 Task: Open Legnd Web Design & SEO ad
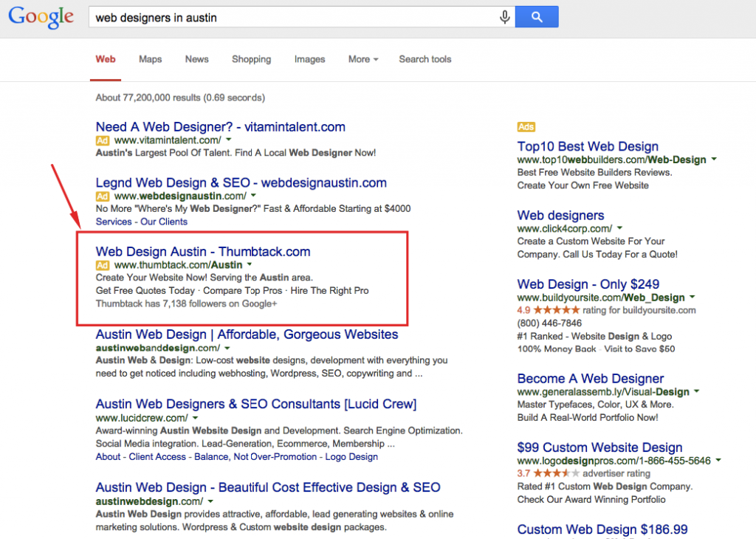coord(241,182)
